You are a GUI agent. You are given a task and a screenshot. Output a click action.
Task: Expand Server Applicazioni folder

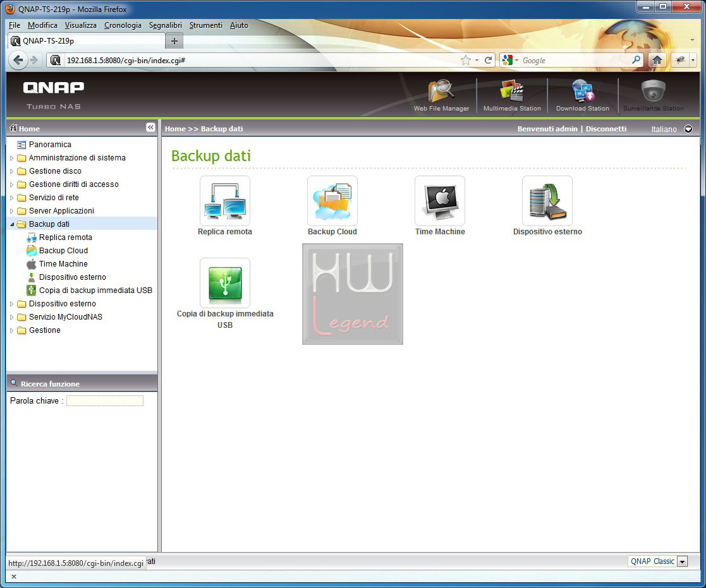coord(12,211)
